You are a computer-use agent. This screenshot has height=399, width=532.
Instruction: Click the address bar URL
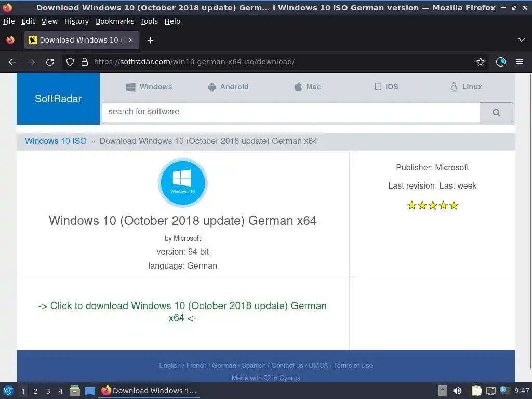(x=194, y=62)
